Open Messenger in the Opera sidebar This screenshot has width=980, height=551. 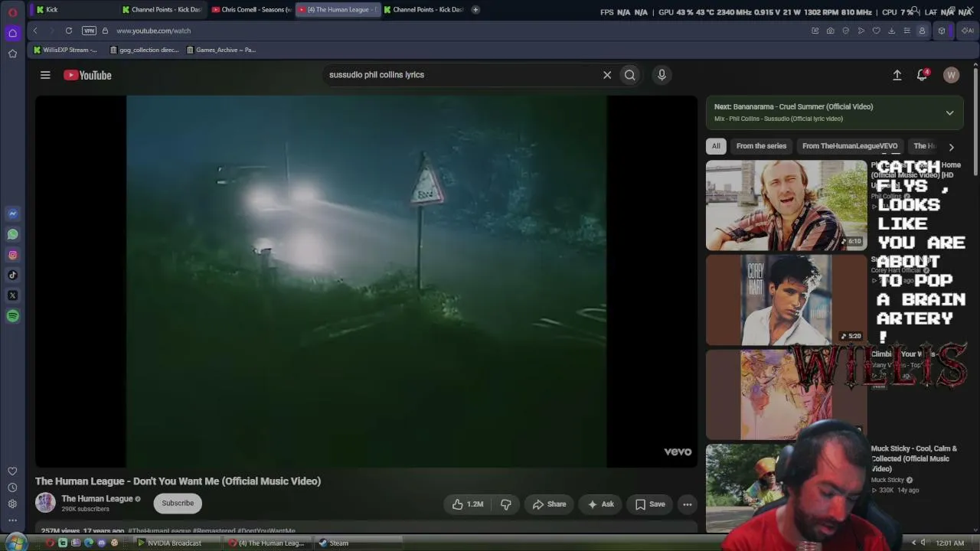(12, 214)
